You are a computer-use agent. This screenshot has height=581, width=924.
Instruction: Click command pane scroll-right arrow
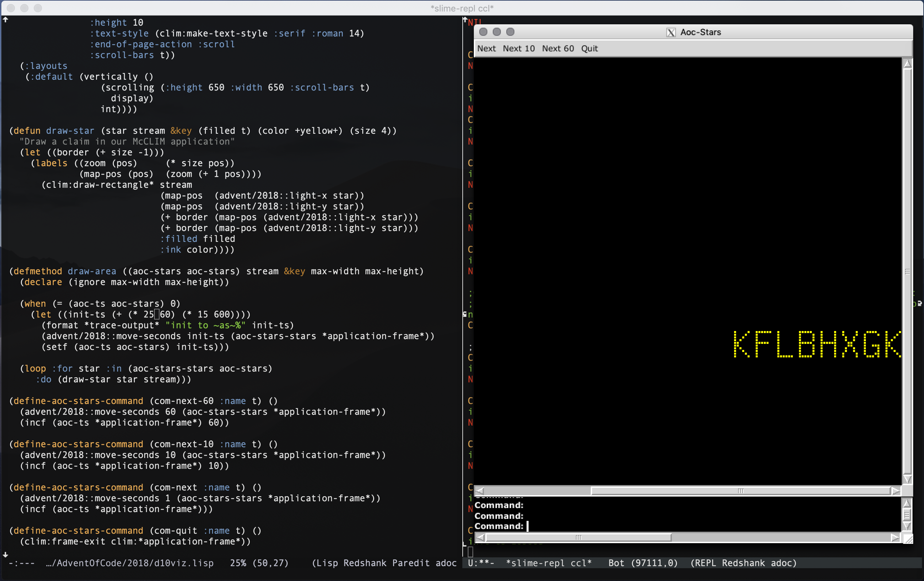895,538
